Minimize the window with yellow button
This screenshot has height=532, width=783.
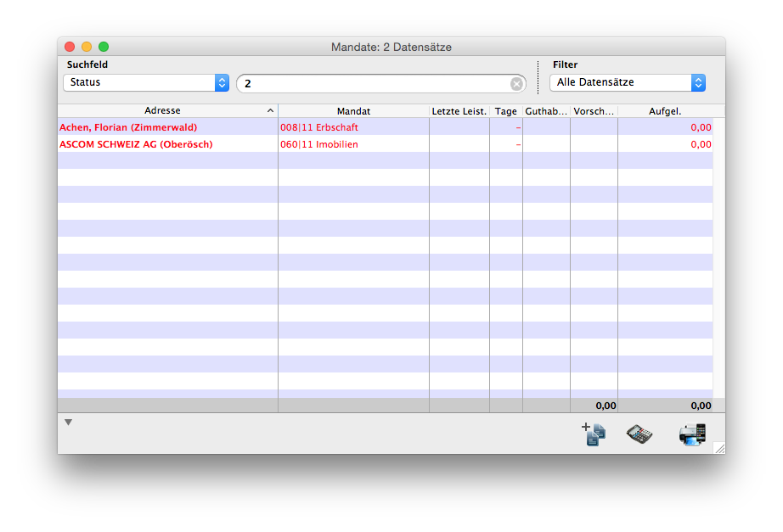pos(87,47)
